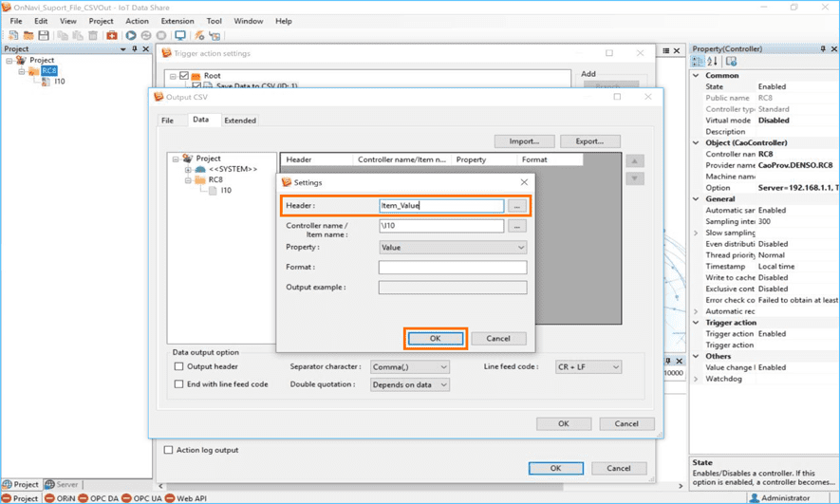Click the Import... button
Image resolution: width=840 pixels, height=504 pixels.
525,141
